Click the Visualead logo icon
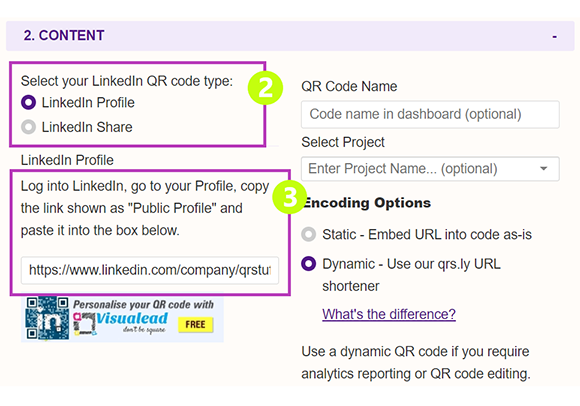 (84, 324)
